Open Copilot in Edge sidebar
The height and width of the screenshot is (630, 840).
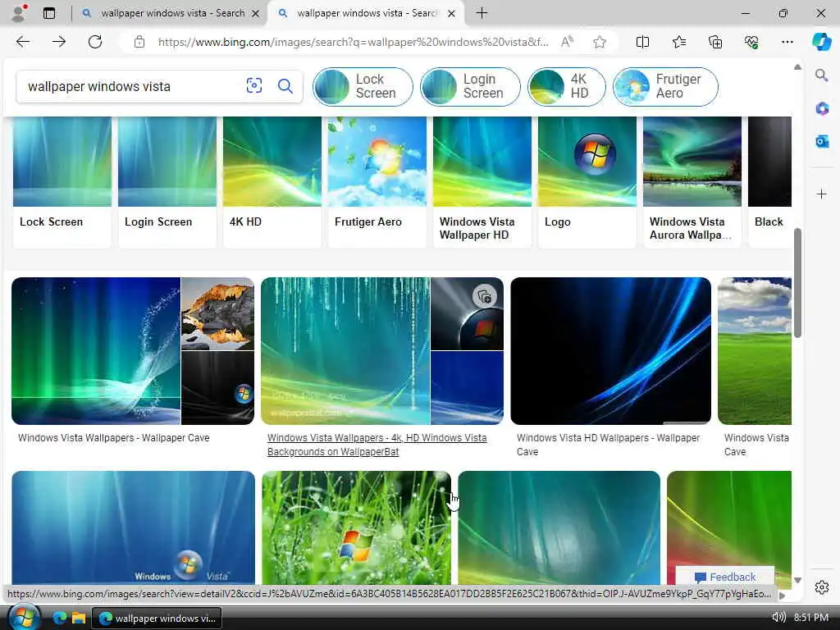(821, 42)
